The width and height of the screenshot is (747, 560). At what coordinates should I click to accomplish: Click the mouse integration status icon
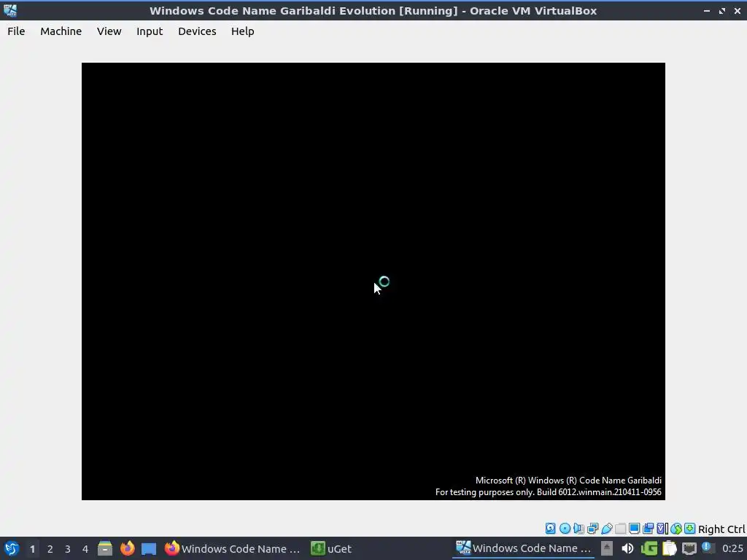point(676,529)
